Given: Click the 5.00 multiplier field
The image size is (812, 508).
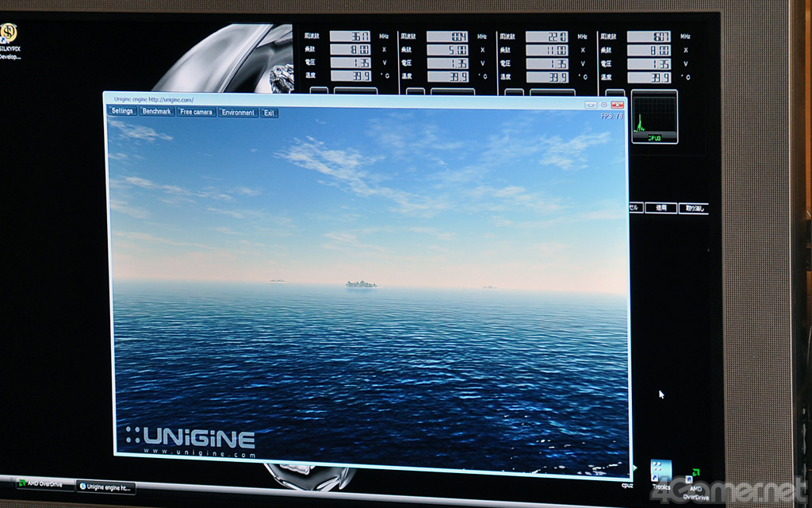Looking at the screenshot, I should tap(447, 50).
